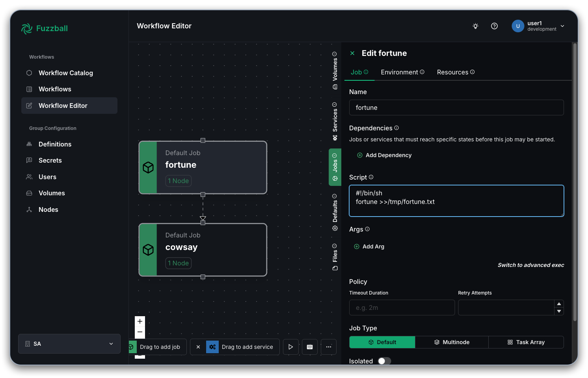
Task: Open the keyboard icon button
Action: (x=310, y=347)
